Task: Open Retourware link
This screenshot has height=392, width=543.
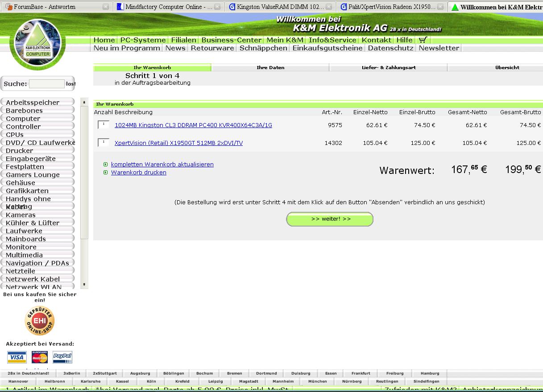Action: [x=212, y=48]
